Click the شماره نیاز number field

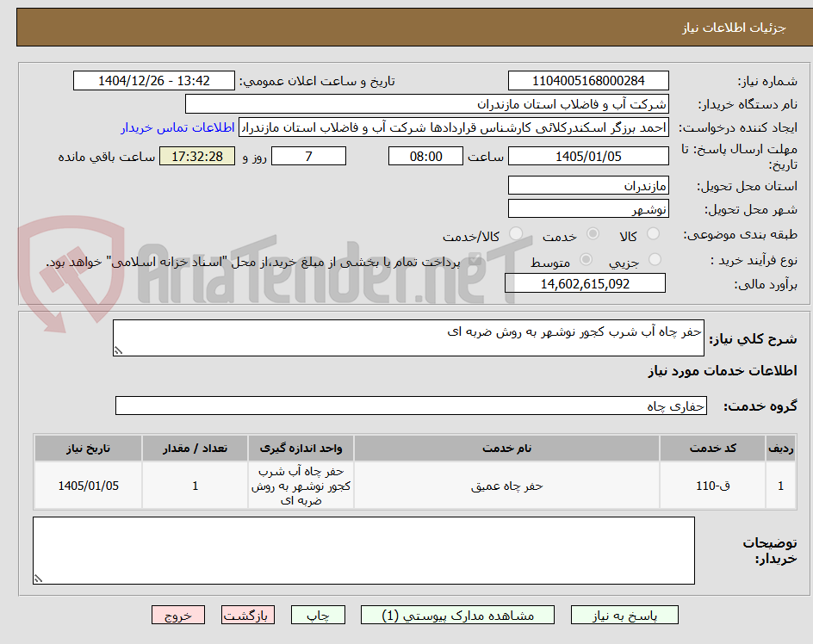coord(588,81)
